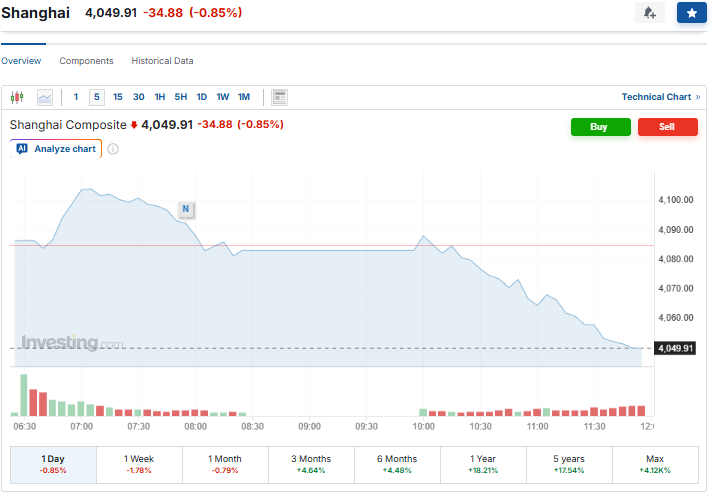Switch to candlestick chart type
This screenshot has height=494, width=717.
17,97
